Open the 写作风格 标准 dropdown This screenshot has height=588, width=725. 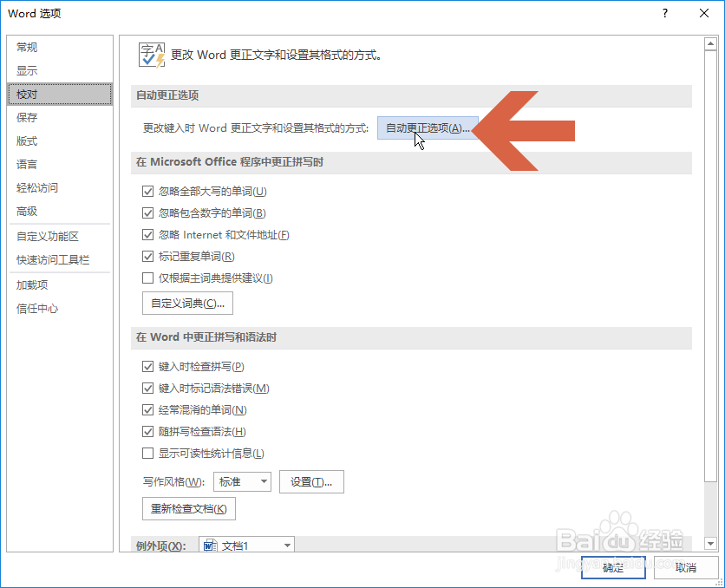point(242,481)
